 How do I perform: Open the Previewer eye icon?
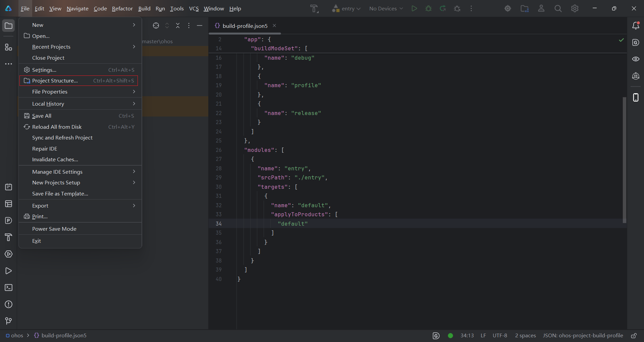636,59
